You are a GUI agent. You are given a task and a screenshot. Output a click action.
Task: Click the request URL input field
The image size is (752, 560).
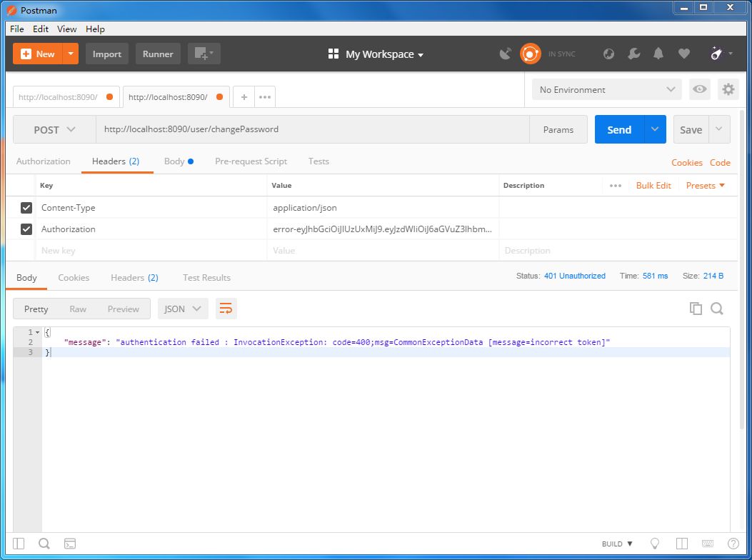tap(313, 129)
